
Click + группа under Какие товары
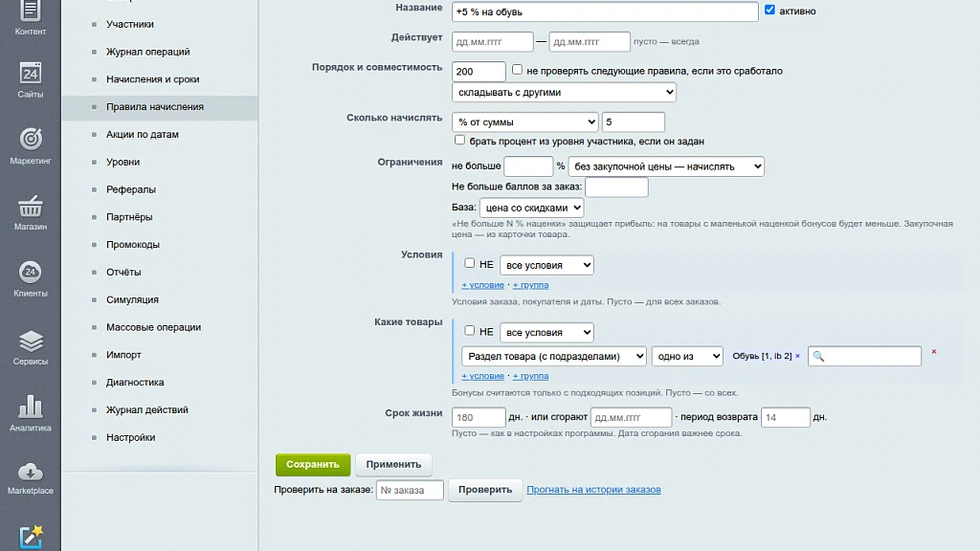(x=530, y=376)
